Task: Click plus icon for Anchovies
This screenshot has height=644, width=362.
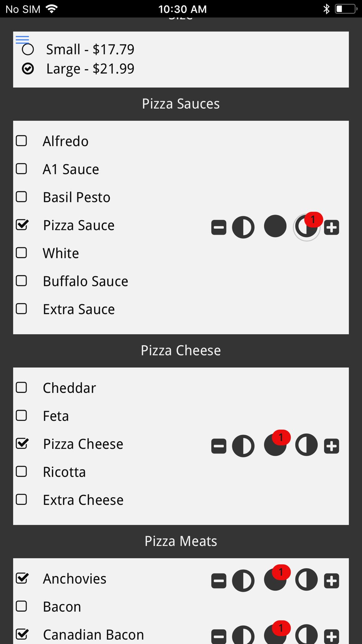Action: click(332, 581)
